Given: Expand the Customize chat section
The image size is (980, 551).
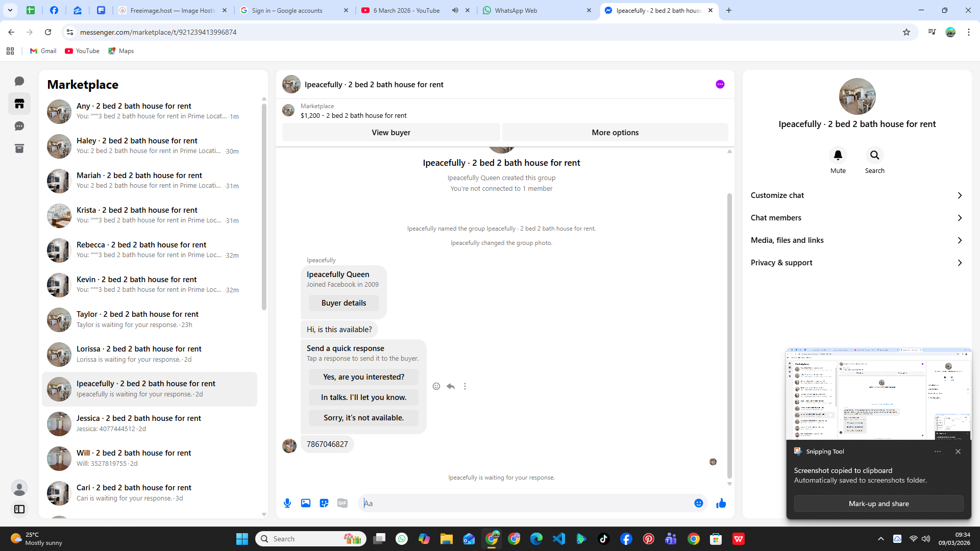Looking at the screenshot, I should point(856,195).
